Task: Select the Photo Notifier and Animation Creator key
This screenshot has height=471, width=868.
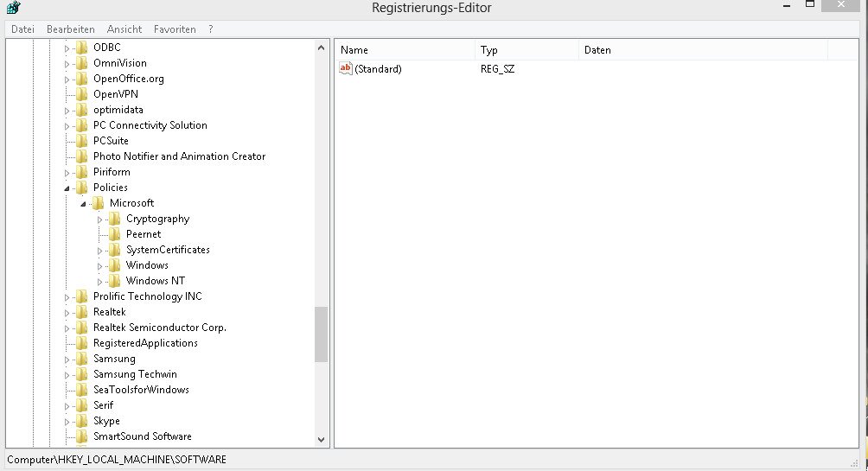Action: [x=179, y=156]
